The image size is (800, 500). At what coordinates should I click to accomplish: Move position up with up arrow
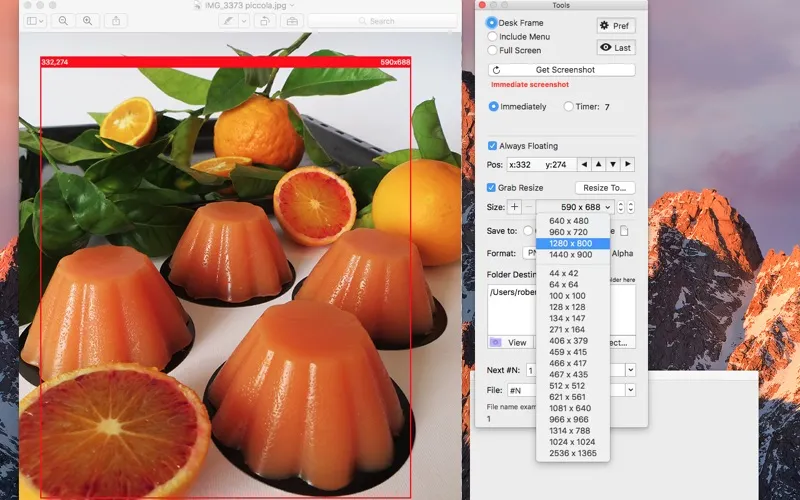click(x=598, y=164)
